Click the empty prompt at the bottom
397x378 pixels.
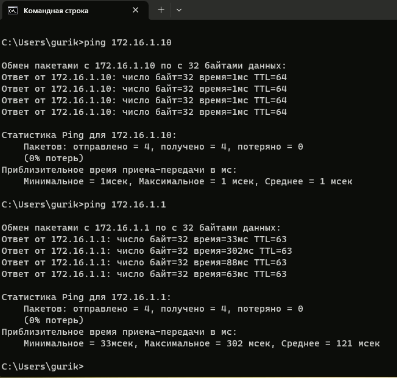(42, 367)
